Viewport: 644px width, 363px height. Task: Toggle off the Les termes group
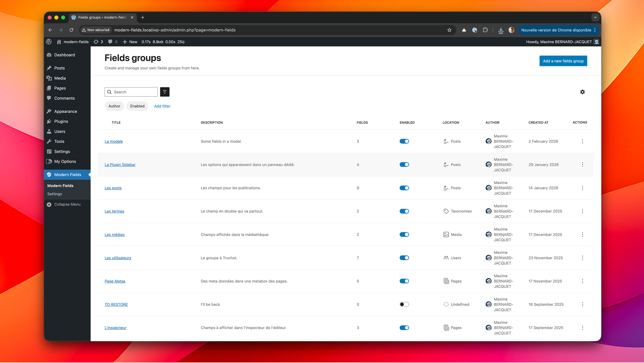pos(404,211)
